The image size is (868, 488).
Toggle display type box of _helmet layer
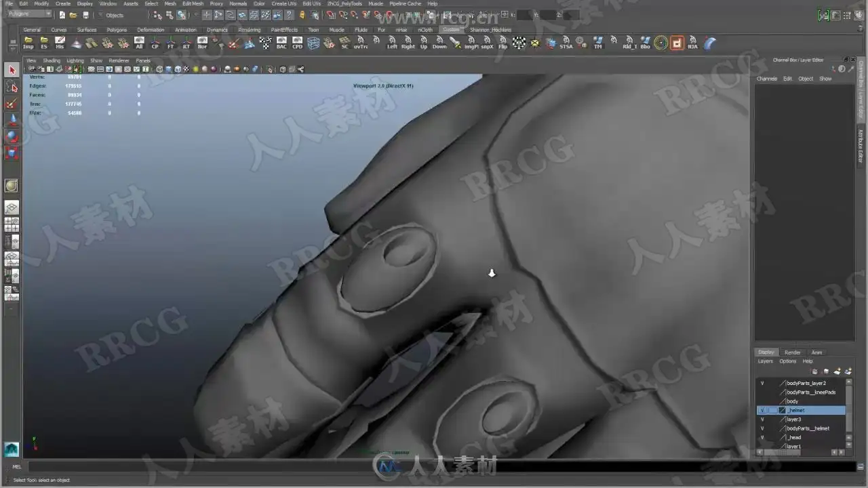click(x=772, y=410)
